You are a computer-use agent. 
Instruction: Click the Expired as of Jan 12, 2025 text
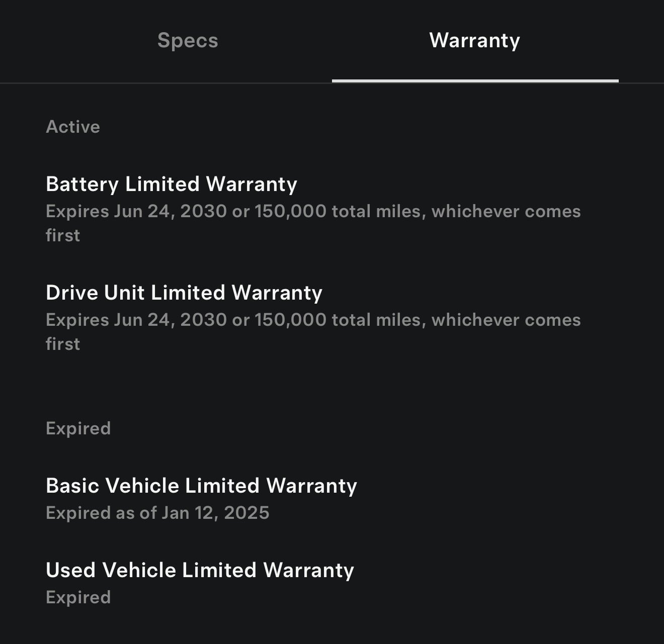point(157,512)
